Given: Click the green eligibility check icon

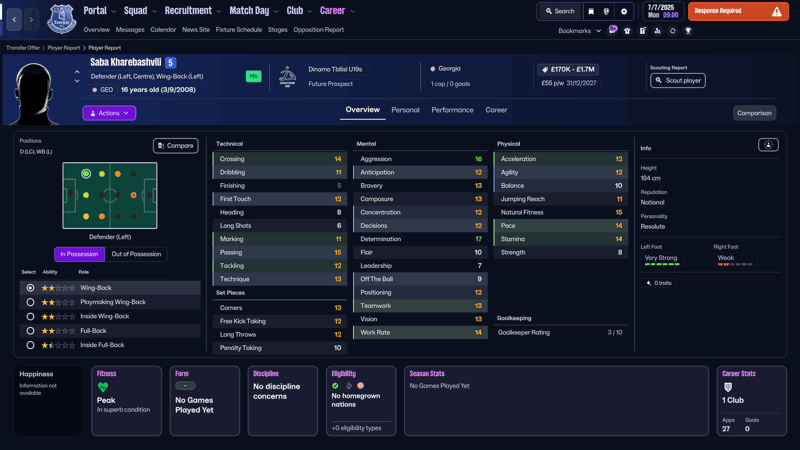Looking at the screenshot, I should [335, 386].
